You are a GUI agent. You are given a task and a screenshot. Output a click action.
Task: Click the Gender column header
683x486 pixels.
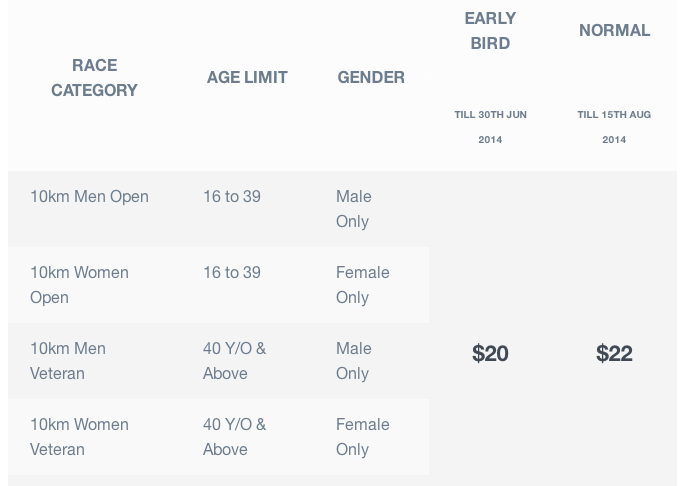371,78
